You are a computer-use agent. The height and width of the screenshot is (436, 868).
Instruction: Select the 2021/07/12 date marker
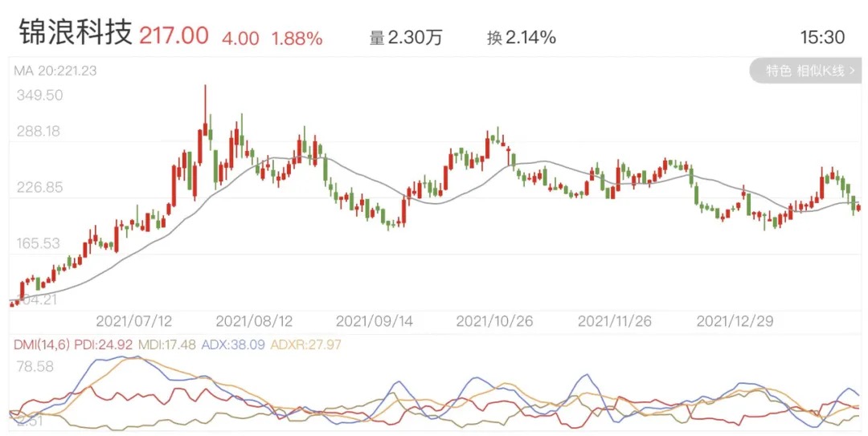click(134, 320)
